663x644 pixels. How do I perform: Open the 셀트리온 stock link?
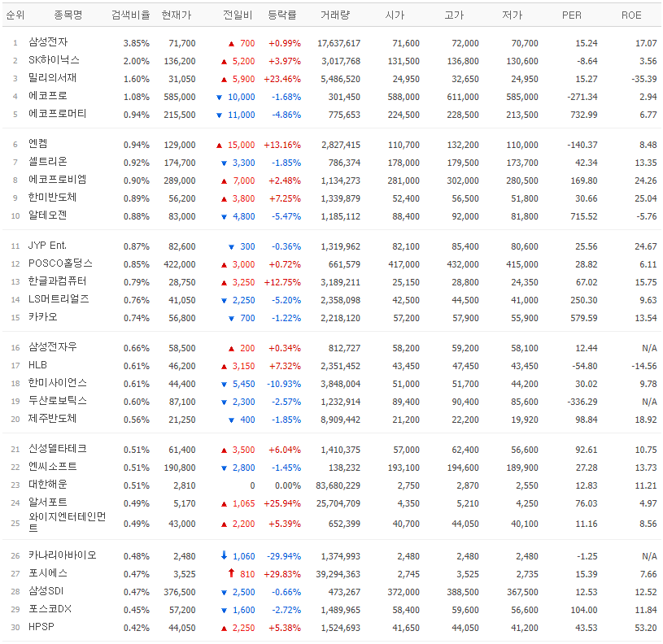coord(48,162)
